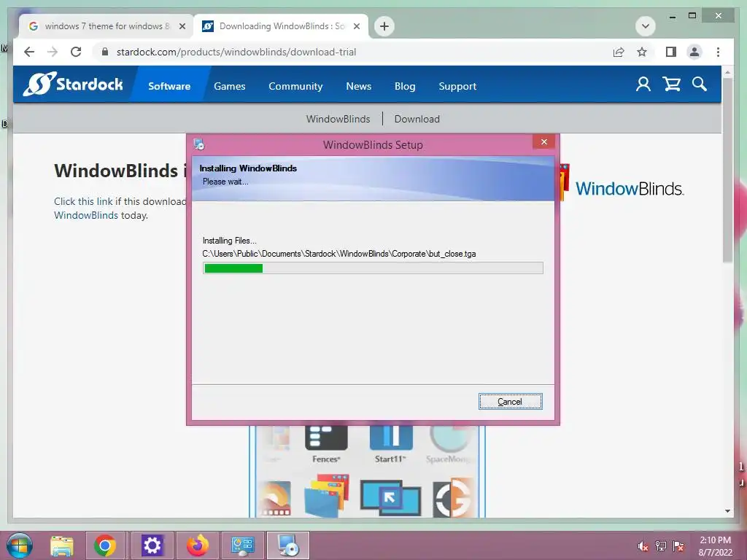Image resolution: width=747 pixels, height=560 pixels.
Task: Click the Stardock logo
Action: pyautogui.click(x=73, y=85)
